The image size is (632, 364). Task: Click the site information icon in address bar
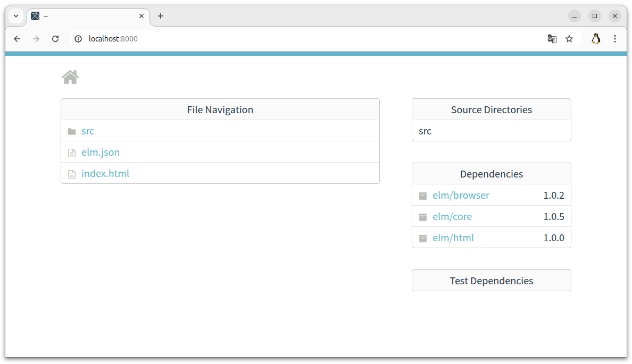point(78,39)
